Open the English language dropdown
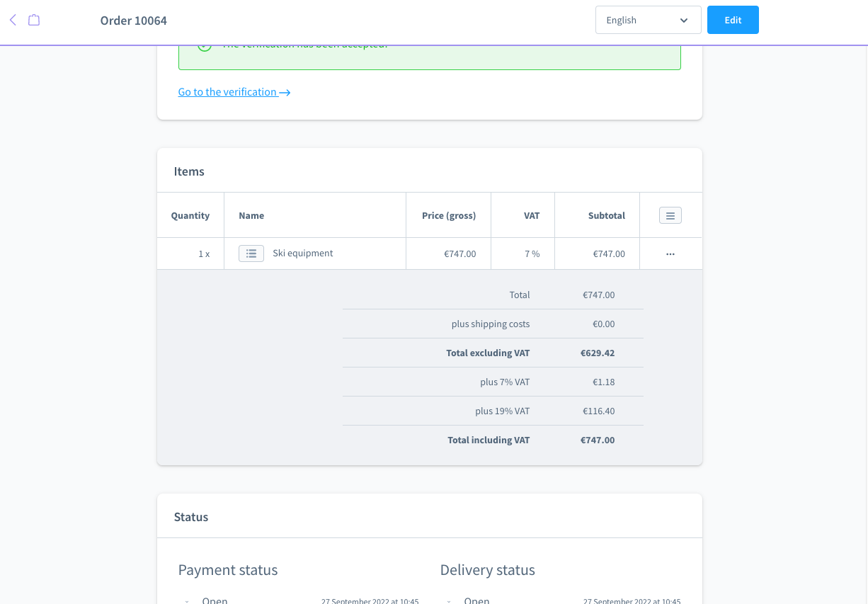 pos(649,20)
